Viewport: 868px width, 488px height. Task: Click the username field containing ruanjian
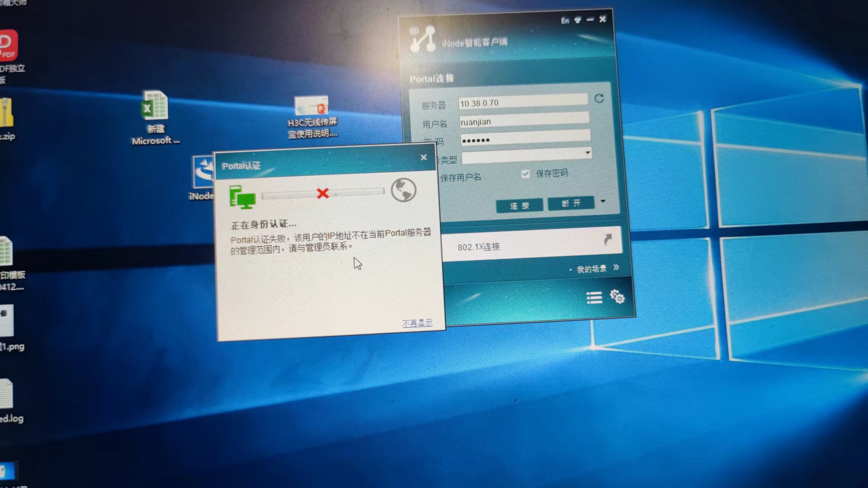(524, 121)
